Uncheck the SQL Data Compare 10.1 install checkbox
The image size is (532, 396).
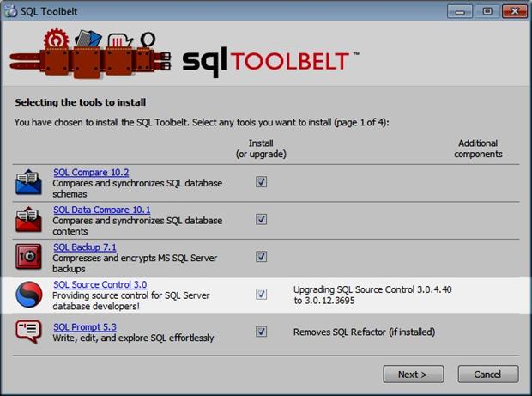tap(261, 219)
